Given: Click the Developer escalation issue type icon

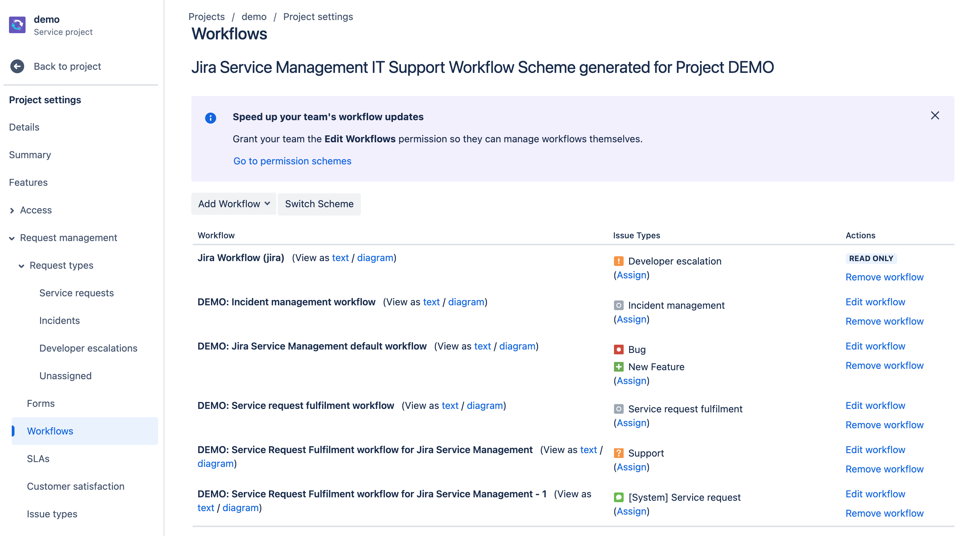Looking at the screenshot, I should (618, 261).
